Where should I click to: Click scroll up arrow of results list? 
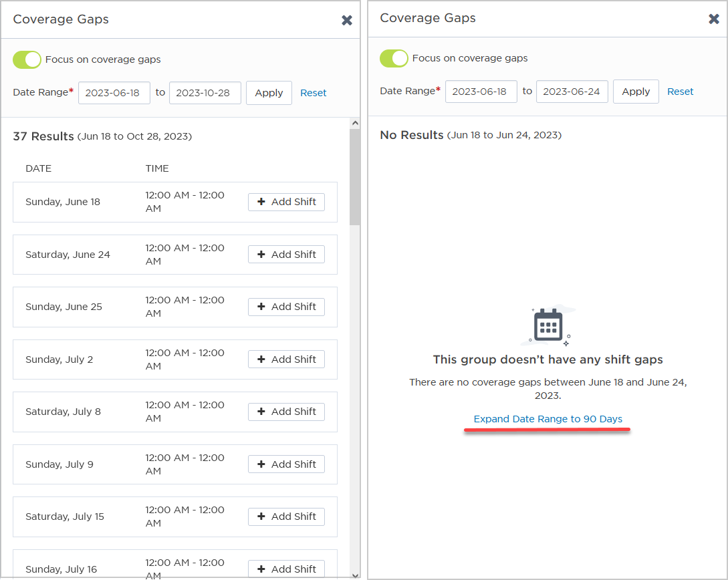(x=355, y=123)
